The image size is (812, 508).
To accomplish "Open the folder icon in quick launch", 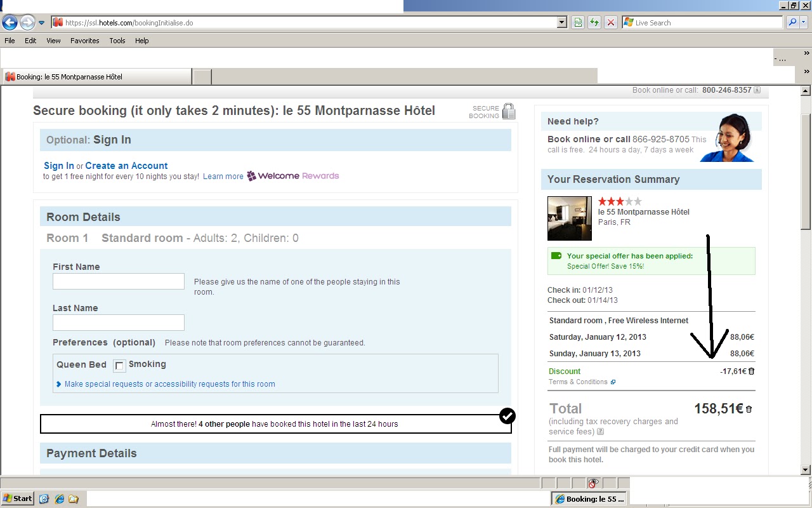I will (x=74, y=499).
